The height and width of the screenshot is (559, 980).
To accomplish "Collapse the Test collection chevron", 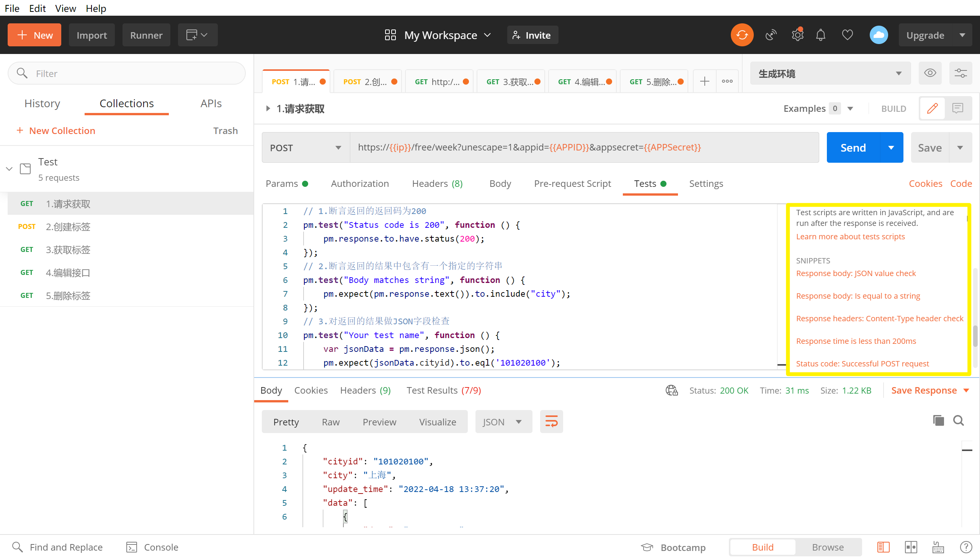I will tap(9, 168).
